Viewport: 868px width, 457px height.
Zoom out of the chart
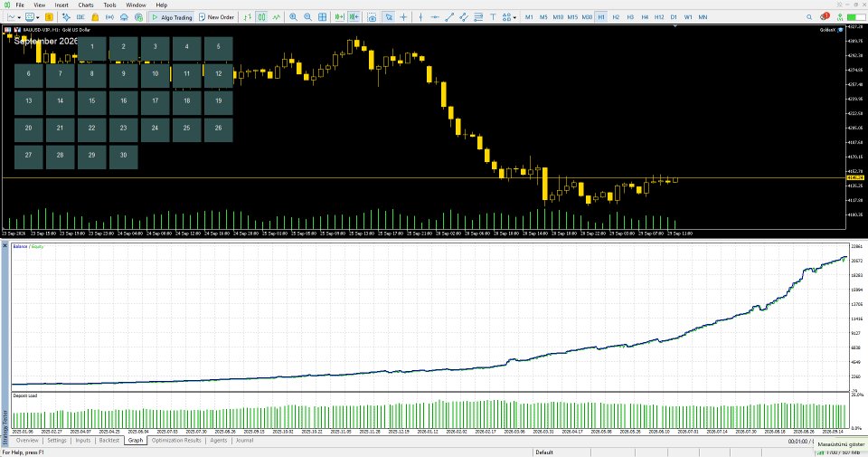307,17
